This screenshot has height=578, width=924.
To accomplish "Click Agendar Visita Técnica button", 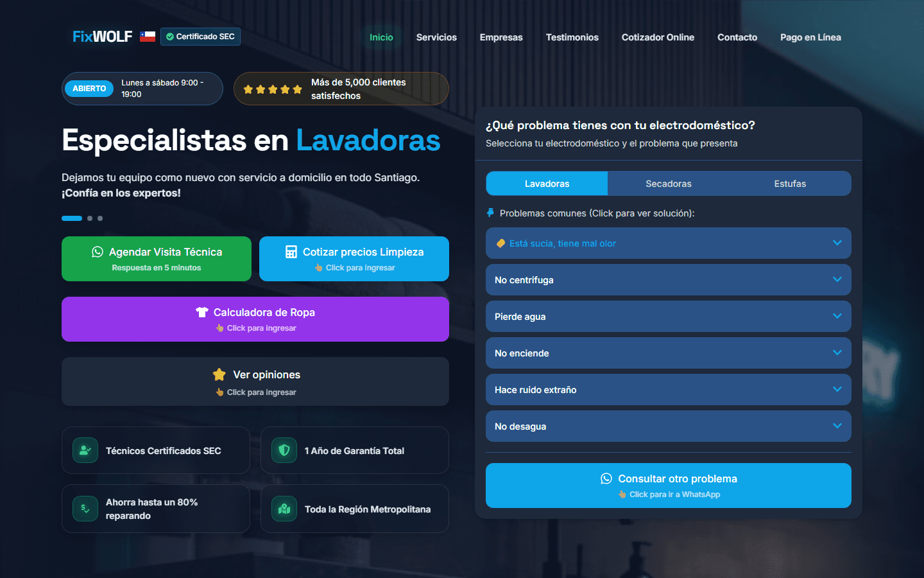I will [157, 259].
